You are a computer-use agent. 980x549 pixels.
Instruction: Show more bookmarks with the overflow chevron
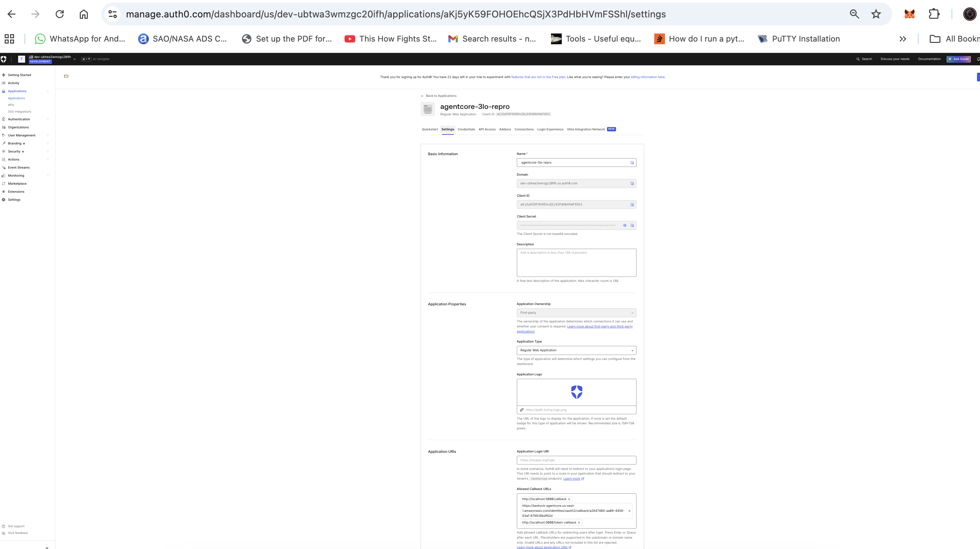903,39
